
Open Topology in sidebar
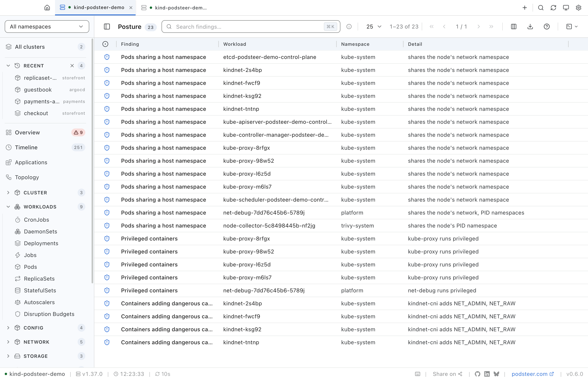point(45,177)
